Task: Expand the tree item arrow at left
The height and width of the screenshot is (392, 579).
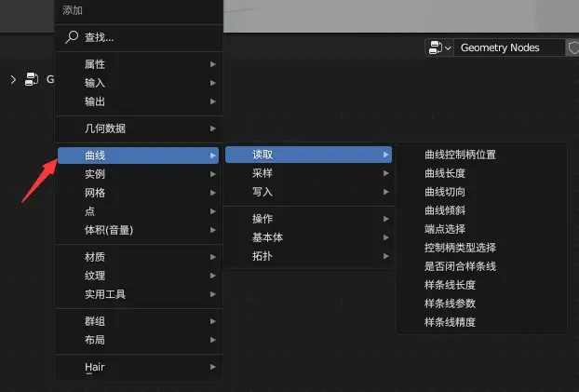Action: 13,79
